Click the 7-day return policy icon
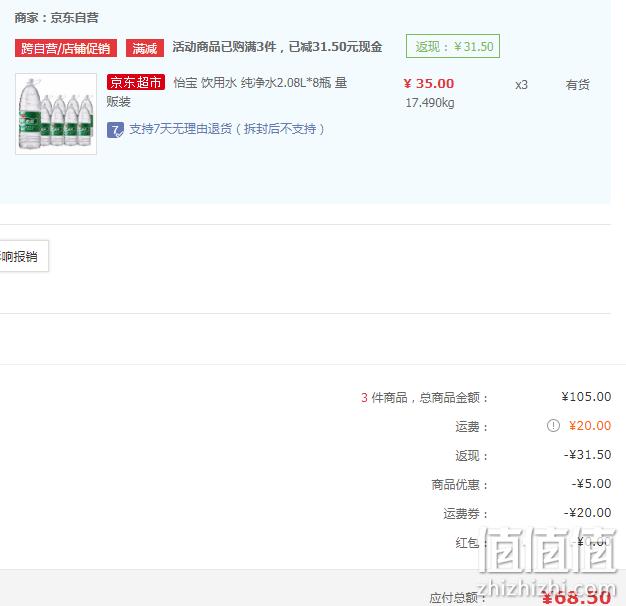The width and height of the screenshot is (626, 606). pos(115,130)
